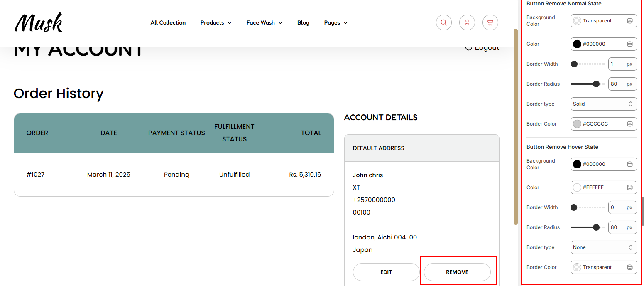Image resolution: width=644 pixels, height=286 pixels.
Task: Open Hover State Border type None dropdown
Action: [x=604, y=247]
